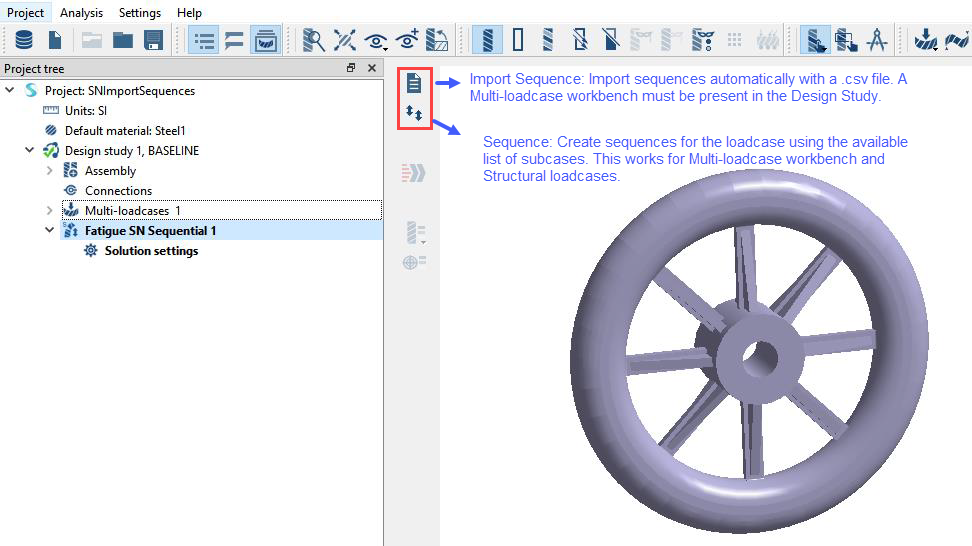
Task: Expand the Assembly tree node
Action: point(50,171)
